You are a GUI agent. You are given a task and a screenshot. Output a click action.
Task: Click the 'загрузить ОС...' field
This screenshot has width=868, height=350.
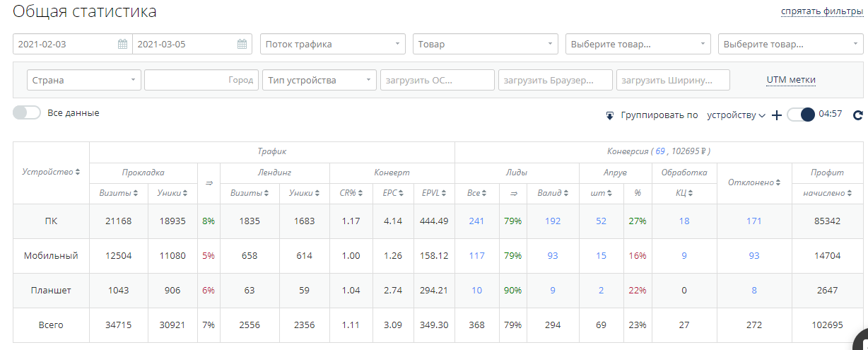(437, 80)
